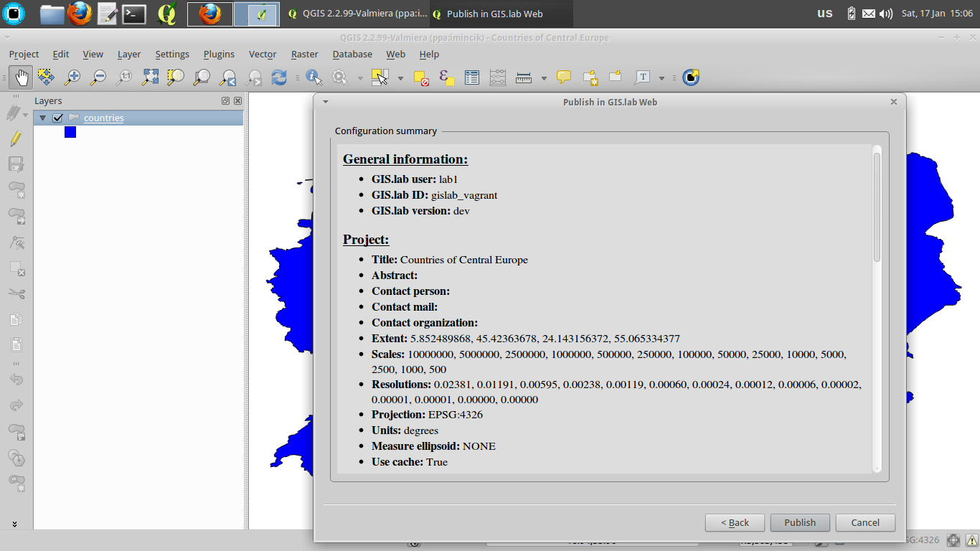
Task: Go back with the Back button
Action: point(735,522)
